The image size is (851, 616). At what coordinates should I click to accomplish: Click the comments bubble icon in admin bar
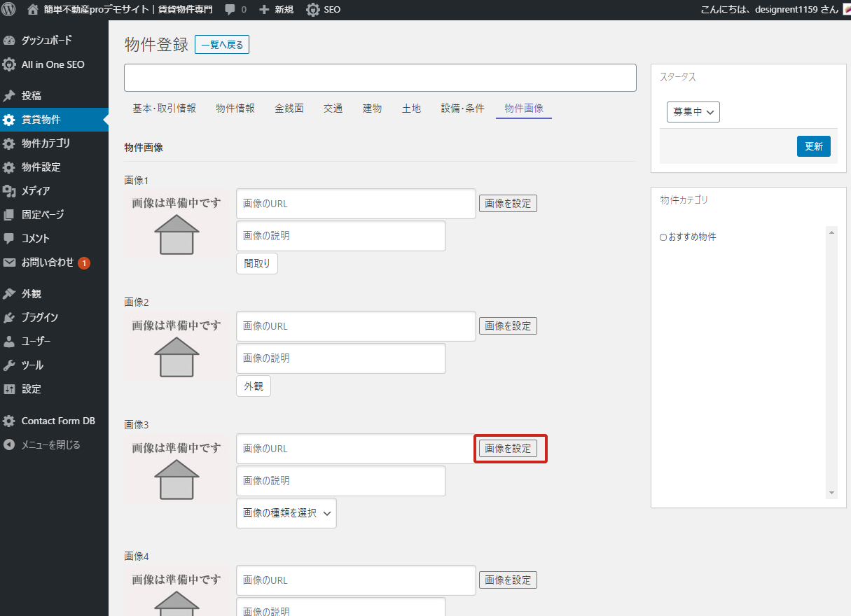pyautogui.click(x=230, y=10)
